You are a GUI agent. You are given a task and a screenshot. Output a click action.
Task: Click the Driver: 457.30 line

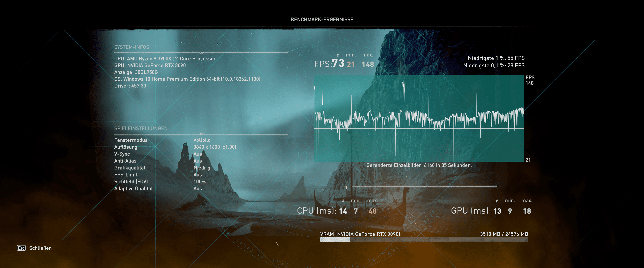pyautogui.click(x=130, y=86)
